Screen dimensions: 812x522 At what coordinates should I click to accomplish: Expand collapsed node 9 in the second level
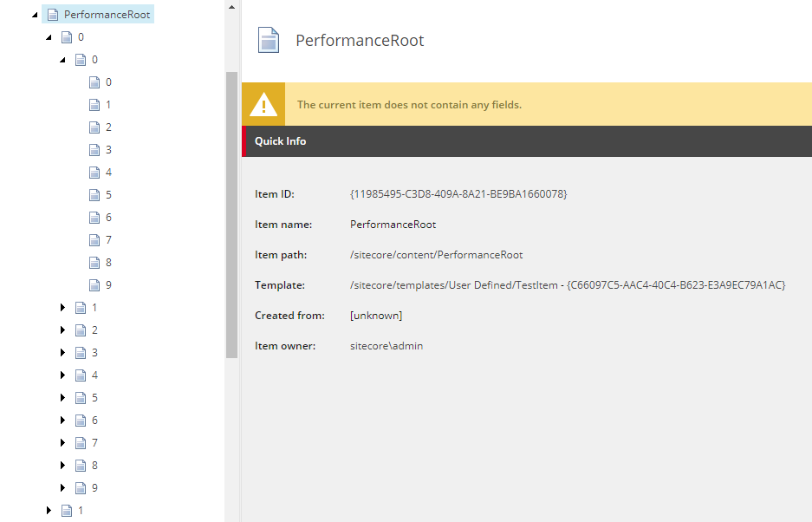coord(62,488)
